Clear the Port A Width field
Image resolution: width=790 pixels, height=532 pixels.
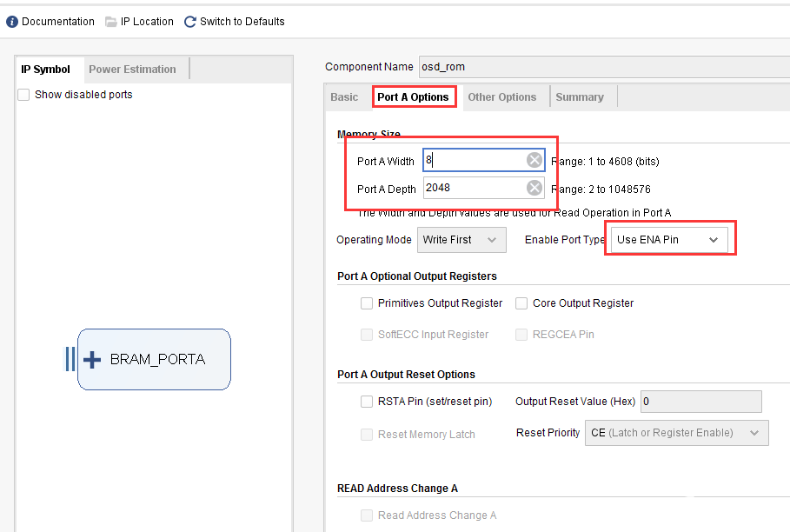click(x=534, y=160)
